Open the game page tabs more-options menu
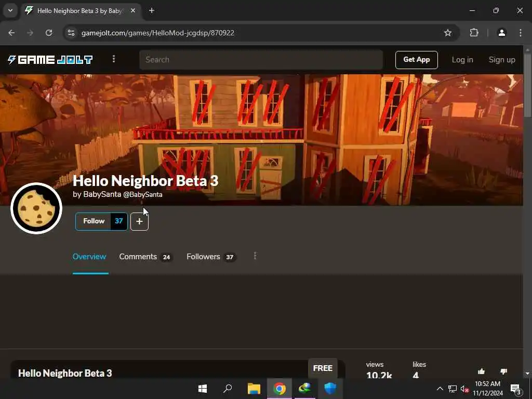Screen dimensions: 532x399 tap(255, 256)
